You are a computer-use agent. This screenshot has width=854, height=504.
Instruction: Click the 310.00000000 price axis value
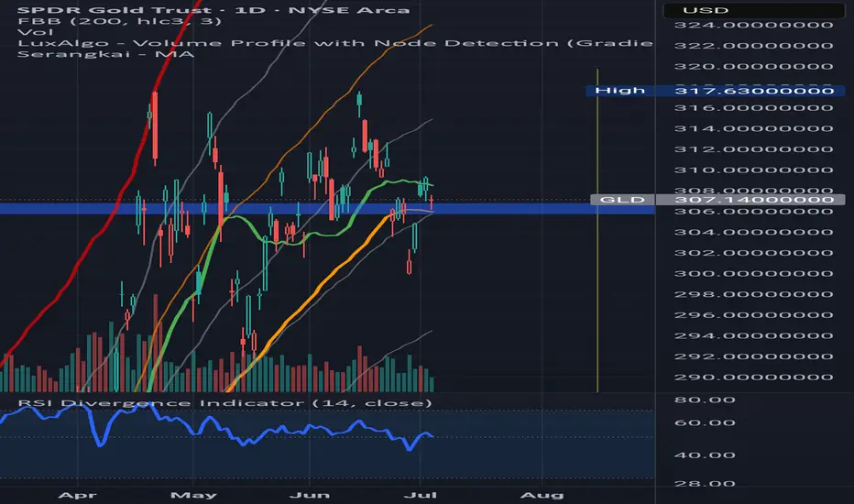[x=754, y=170]
